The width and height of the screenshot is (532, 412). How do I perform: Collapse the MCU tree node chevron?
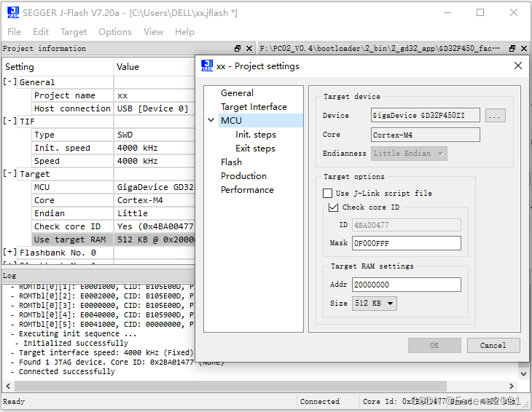tap(211, 120)
